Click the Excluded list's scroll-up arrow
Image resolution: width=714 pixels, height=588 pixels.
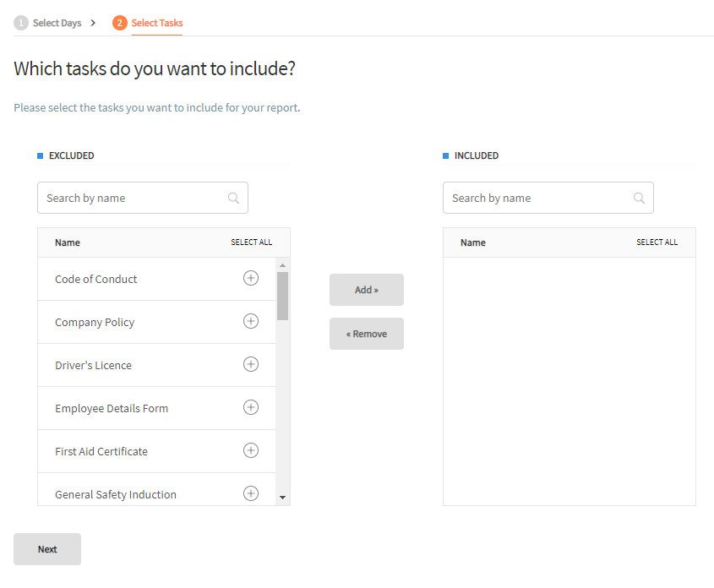pos(282,265)
